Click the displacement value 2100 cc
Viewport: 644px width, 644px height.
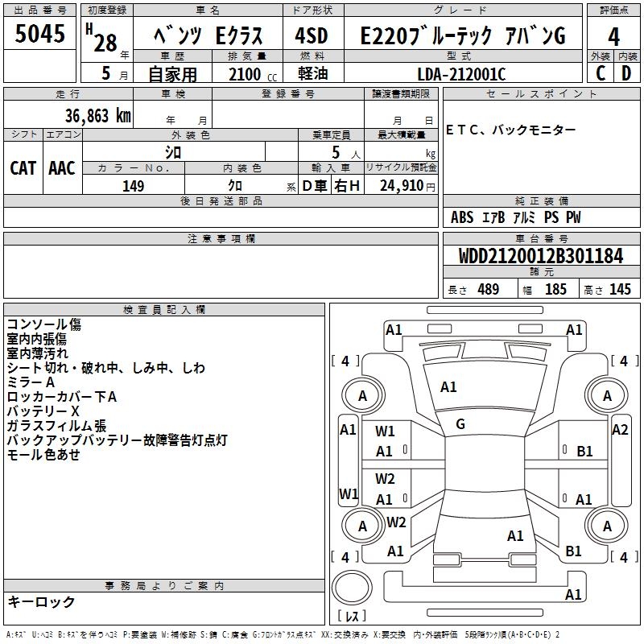point(253,74)
